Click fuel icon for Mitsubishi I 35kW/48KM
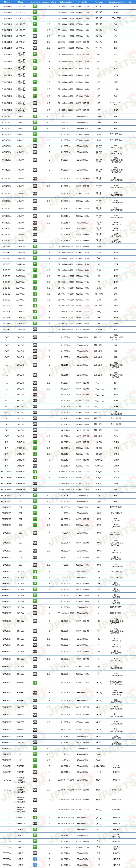Viewport: 136px width, 868px height. pyautogui.click(x=35, y=495)
